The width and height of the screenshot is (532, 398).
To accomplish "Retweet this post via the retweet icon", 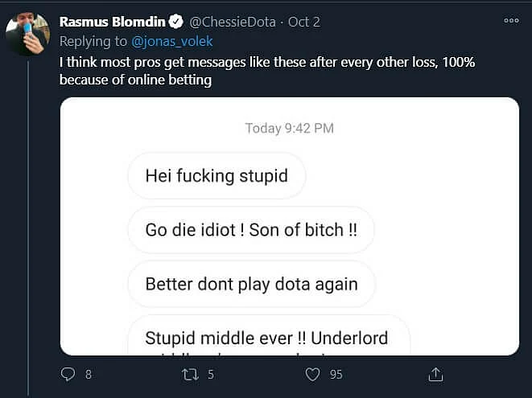I will (190, 375).
